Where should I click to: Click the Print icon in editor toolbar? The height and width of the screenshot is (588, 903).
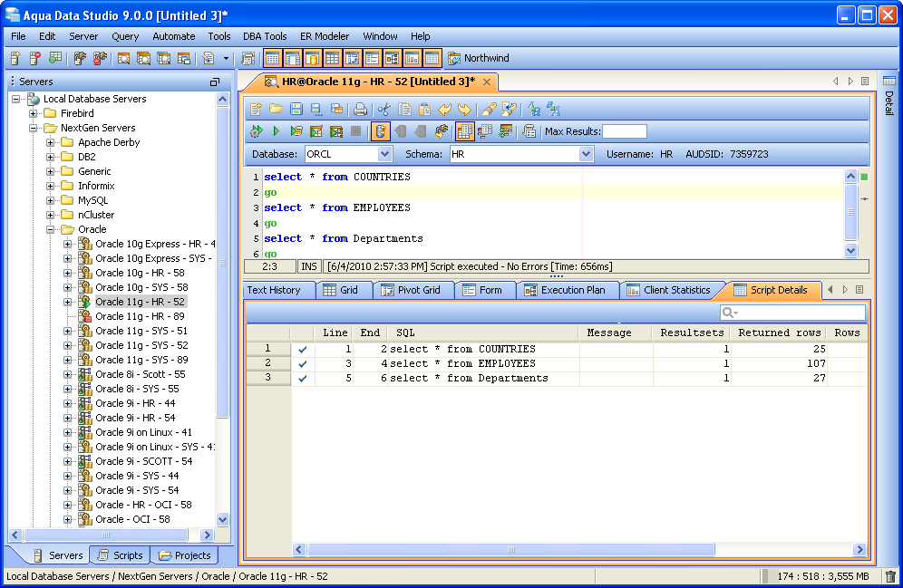pos(361,109)
